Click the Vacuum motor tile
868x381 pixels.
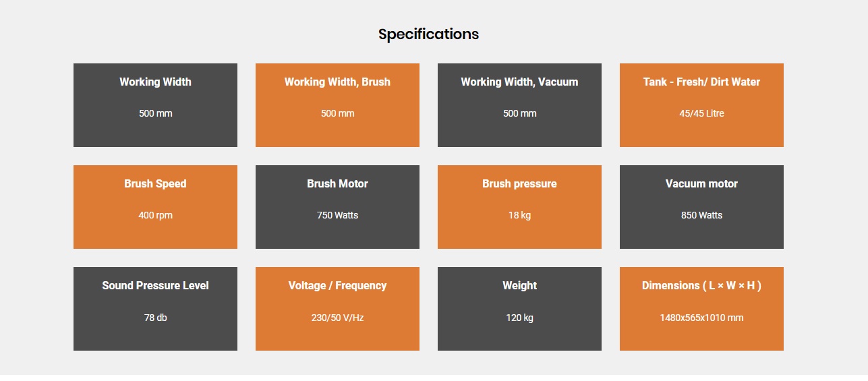(x=701, y=207)
